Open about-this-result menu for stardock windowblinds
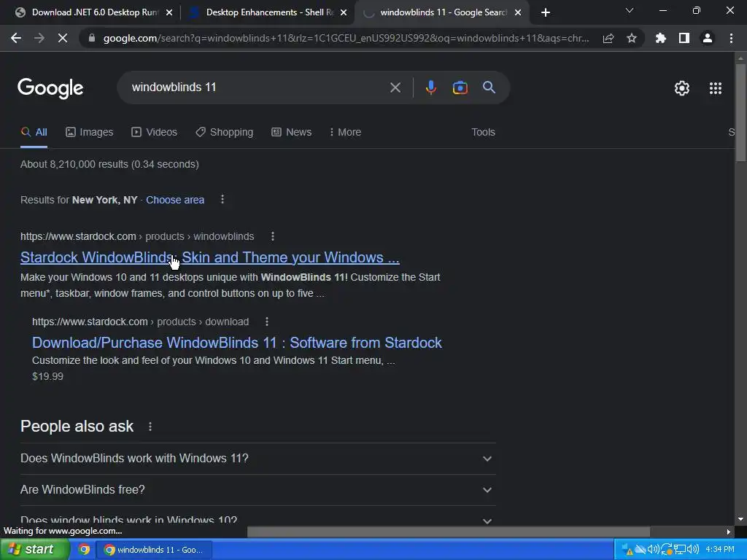 click(x=273, y=236)
